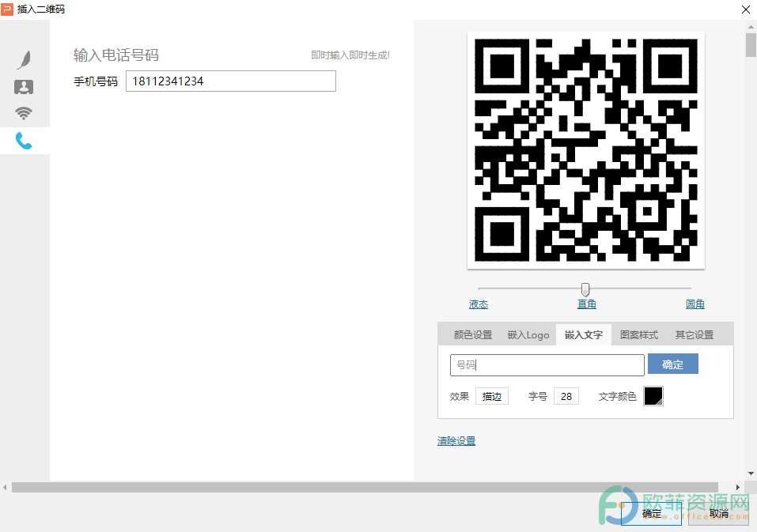
Task: Click the 取消 button
Action: click(718, 514)
